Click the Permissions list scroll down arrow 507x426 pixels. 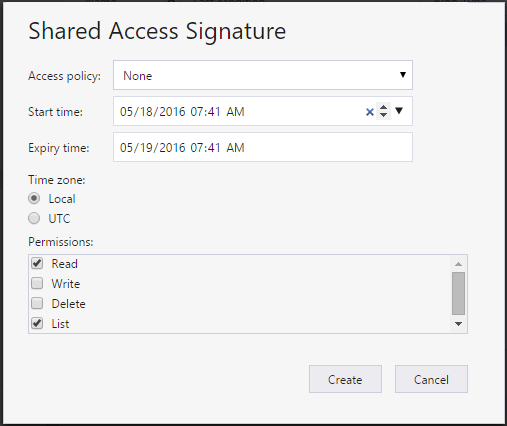pyautogui.click(x=458, y=324)
